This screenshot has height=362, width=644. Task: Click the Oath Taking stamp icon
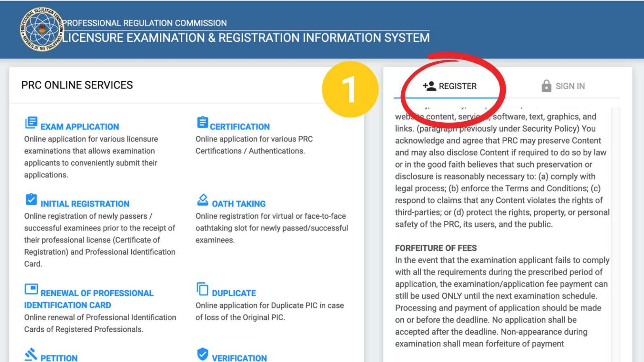(x=203, y=200)
